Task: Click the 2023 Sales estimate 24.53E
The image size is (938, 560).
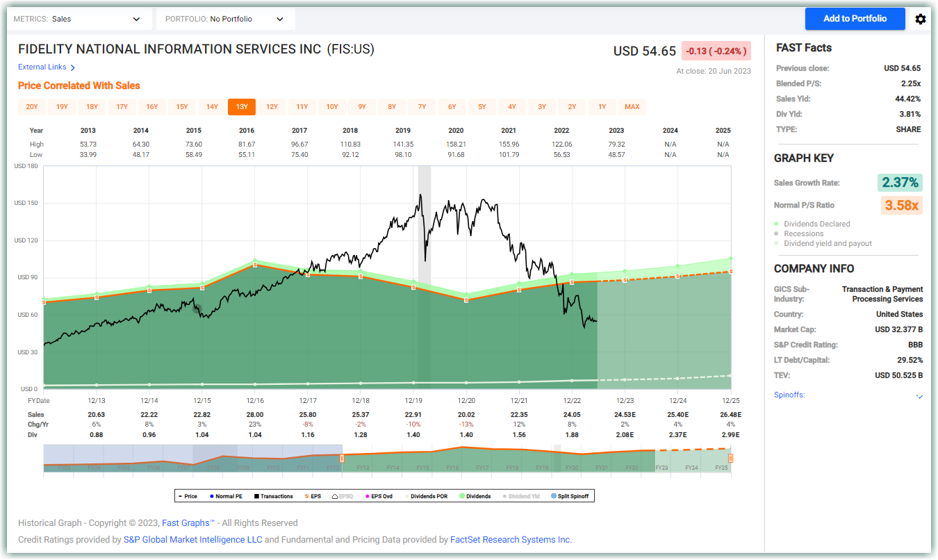Action: click(625, 415)
